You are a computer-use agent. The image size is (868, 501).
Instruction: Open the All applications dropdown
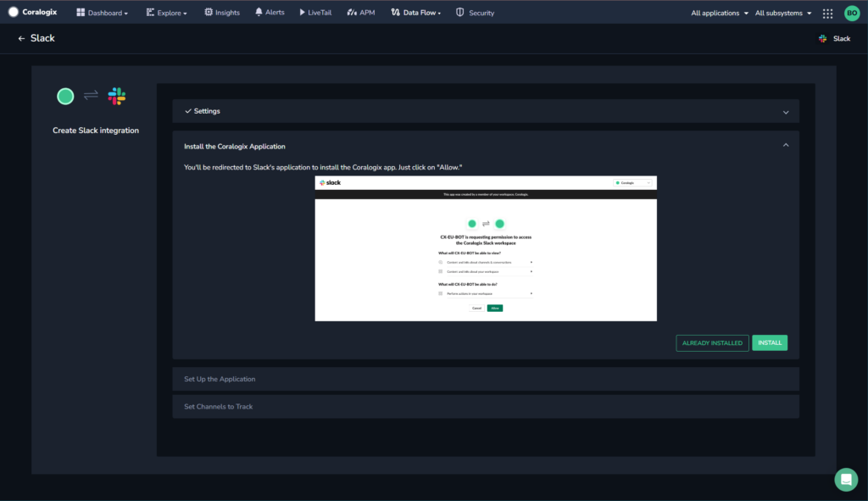point(719,13)
